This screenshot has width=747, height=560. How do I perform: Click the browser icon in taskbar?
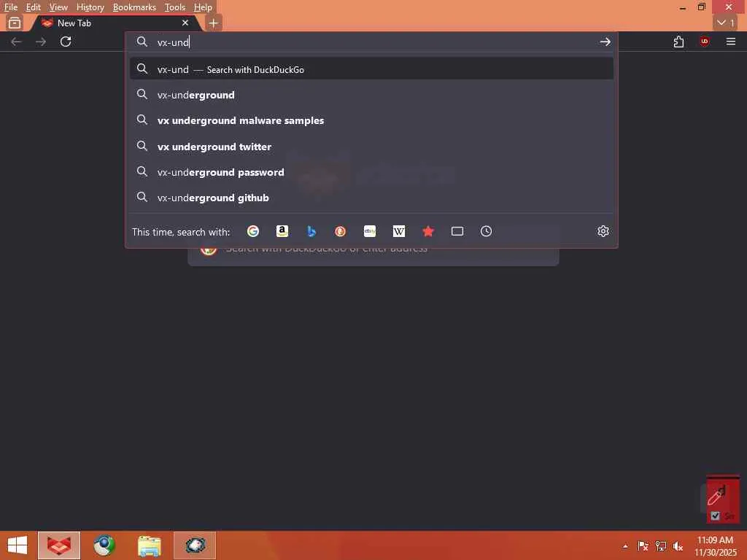59,545
